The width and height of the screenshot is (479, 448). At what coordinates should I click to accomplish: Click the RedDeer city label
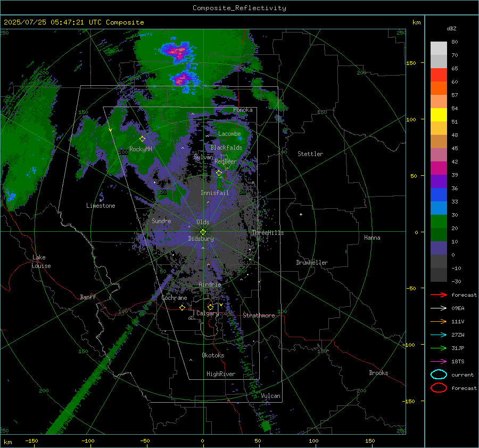[226, 161]
